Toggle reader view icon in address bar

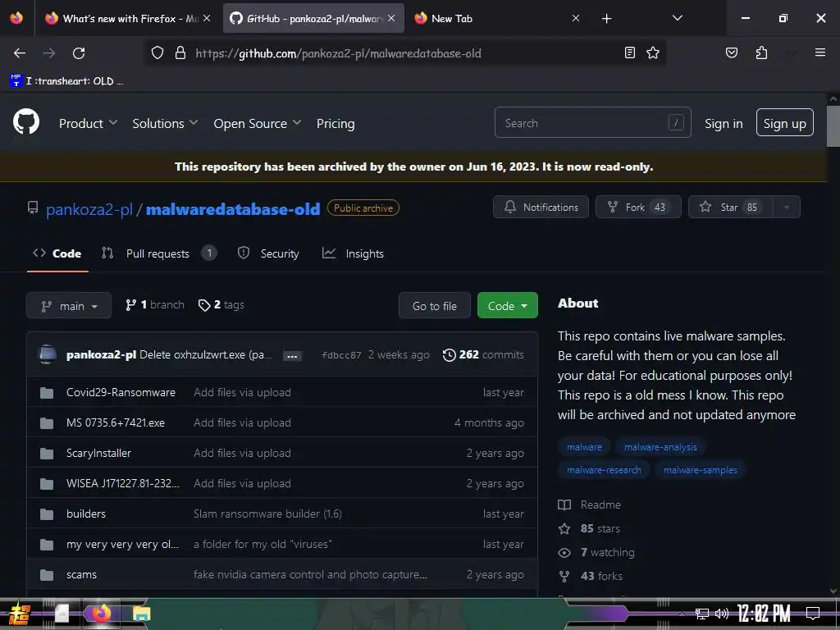(x=630, y=52)
